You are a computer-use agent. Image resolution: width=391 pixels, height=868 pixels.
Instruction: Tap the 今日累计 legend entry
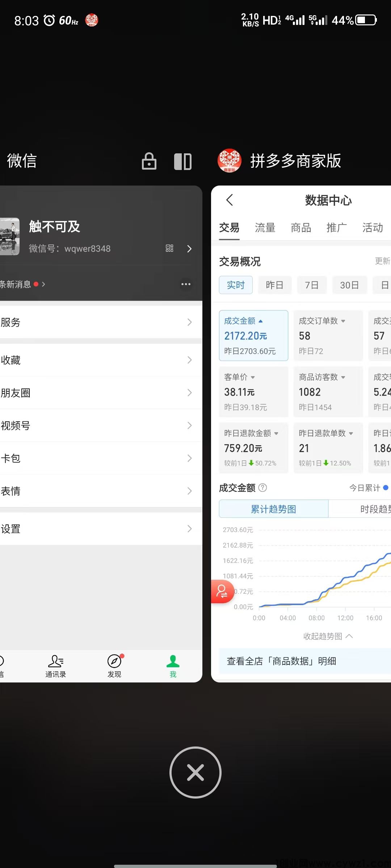pyautogui.click(x=369, y=488)
